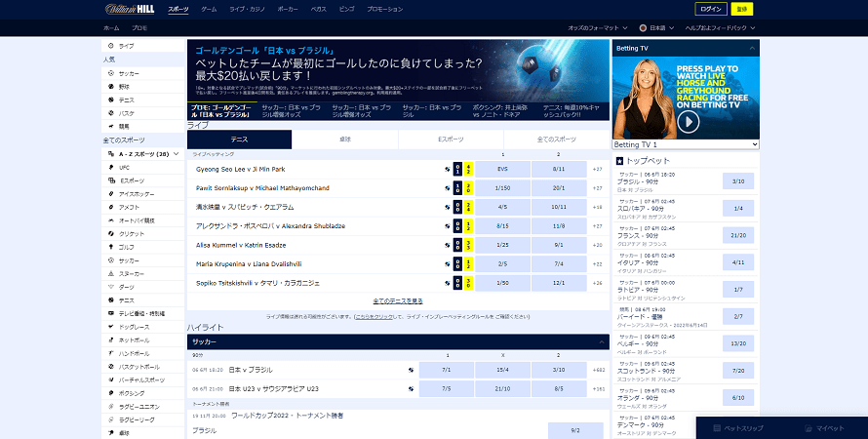The image size is (868, 439).
Task: Select 9/2 ブラジル tournament winner odds
Action: [x=575, y=430]
